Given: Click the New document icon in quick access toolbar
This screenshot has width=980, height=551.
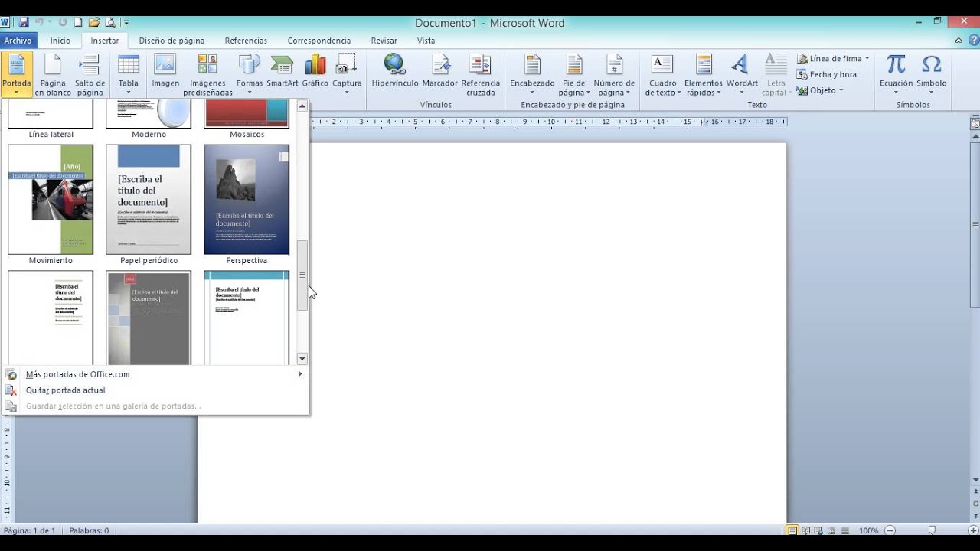Looking at the screenshot, I should [78, 22].
